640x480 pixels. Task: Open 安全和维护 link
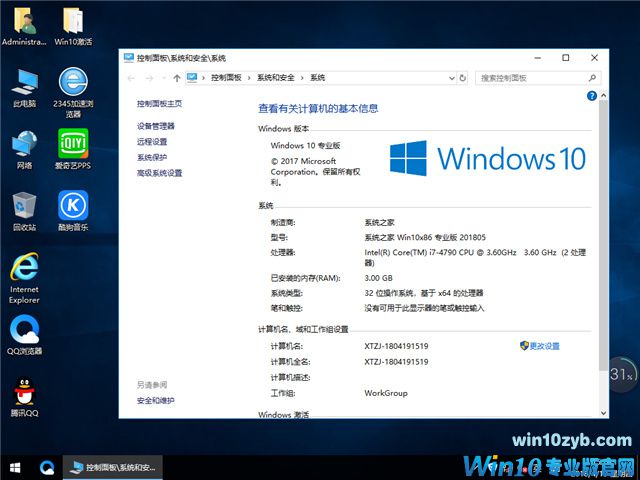click(x=156, y=400)
